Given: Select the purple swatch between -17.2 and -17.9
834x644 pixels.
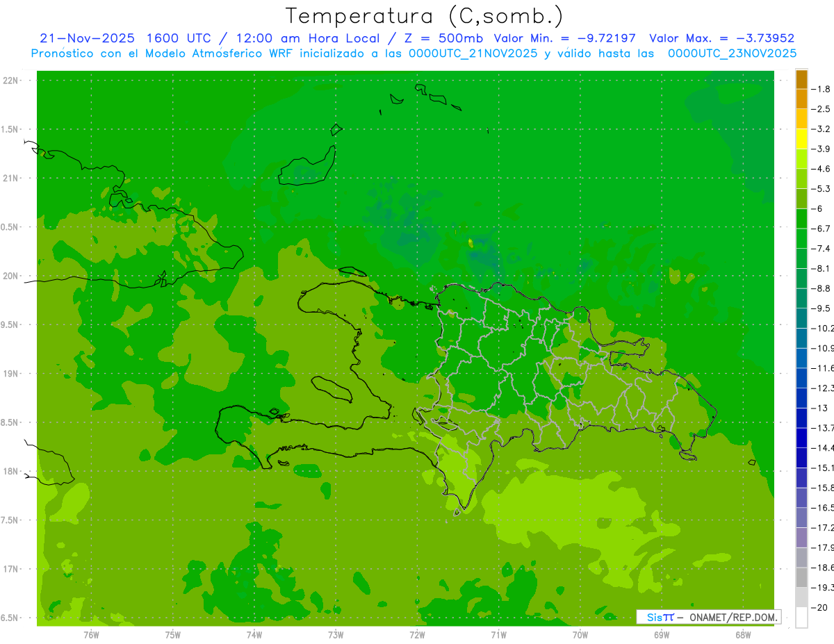Looking at the screenshot, I should (801, 538).
